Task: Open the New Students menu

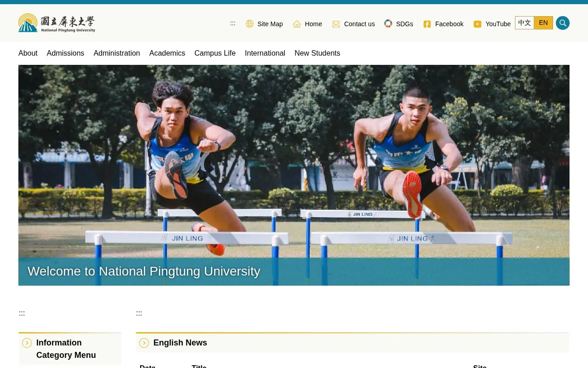Action: tap(317, 53)
